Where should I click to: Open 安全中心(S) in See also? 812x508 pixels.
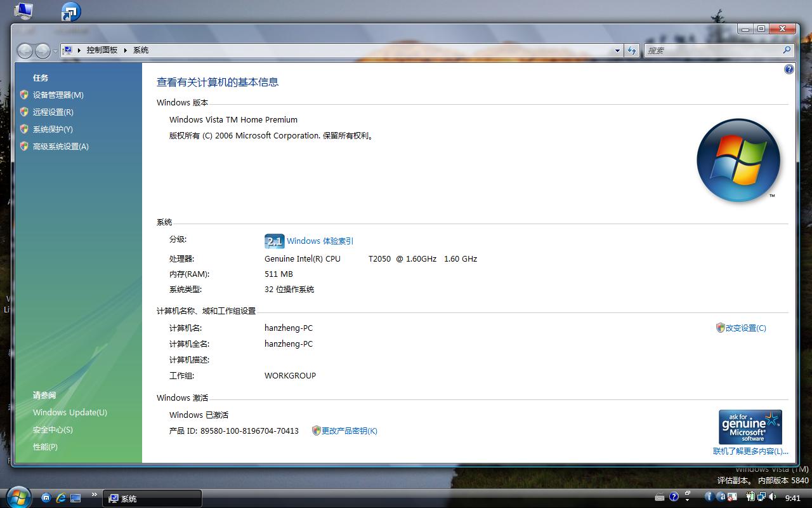click(53, 430)
